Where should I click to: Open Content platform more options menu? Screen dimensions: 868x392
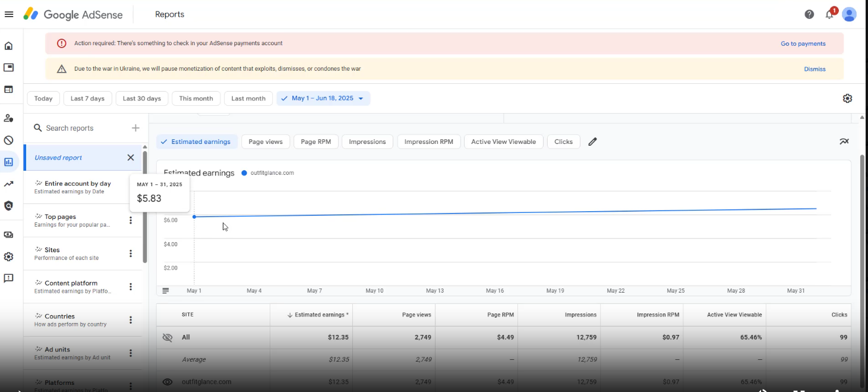[x=131, y=287]
